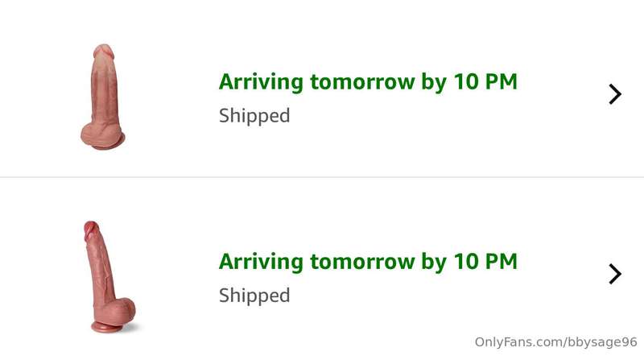Click the divider between the two orders
The image size is (644, 356).
pyautogui.click(x=322, y=177)
